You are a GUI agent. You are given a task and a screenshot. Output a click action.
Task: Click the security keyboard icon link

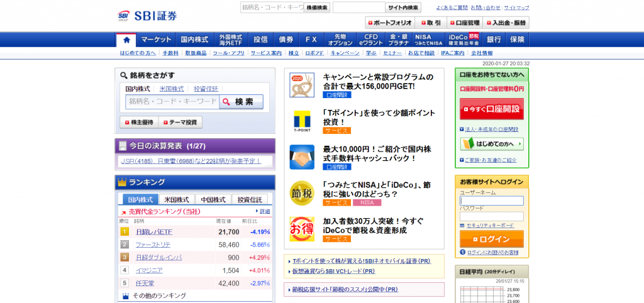tap(487, 226)
